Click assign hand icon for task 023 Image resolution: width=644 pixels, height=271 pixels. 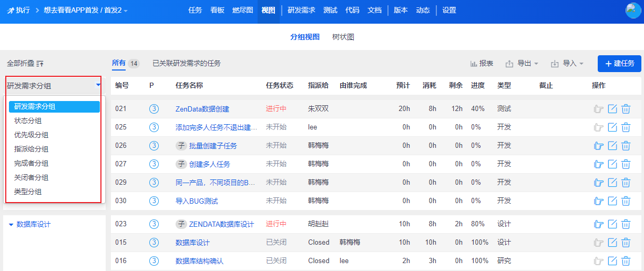[598, 224]
